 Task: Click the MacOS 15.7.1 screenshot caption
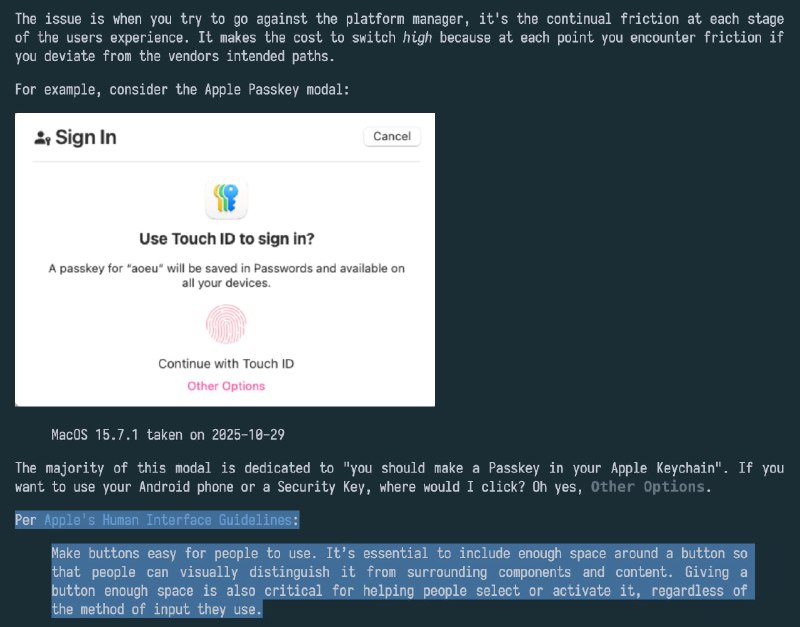[168, 435]
